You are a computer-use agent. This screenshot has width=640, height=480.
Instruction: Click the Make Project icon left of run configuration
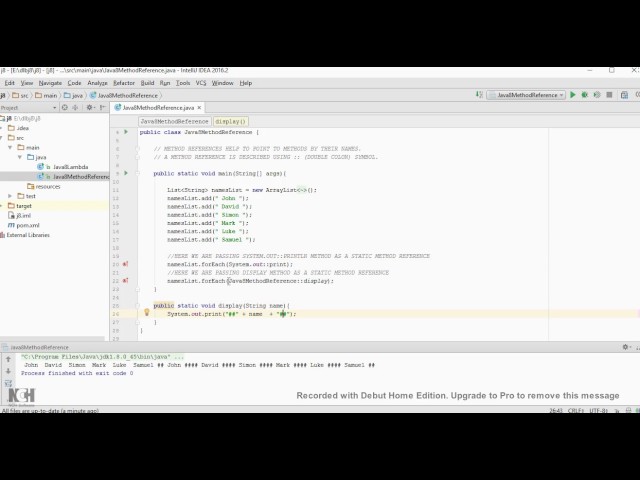[479, 95]
